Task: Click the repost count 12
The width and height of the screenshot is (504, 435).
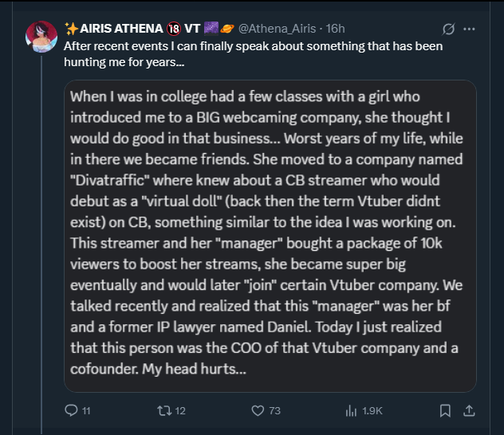Action: coord(180,411)
